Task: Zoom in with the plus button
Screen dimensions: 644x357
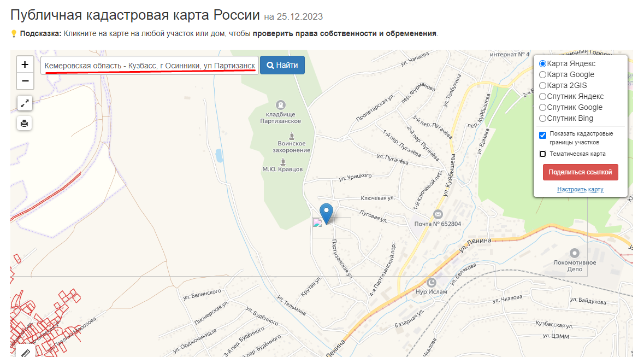Action: [25, 65]
